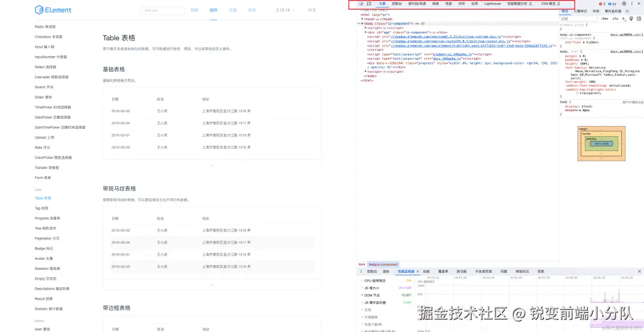Toggle the computed styles sidebar icon
Viewport: 644px width, 332px height.
tap(639, 19)
